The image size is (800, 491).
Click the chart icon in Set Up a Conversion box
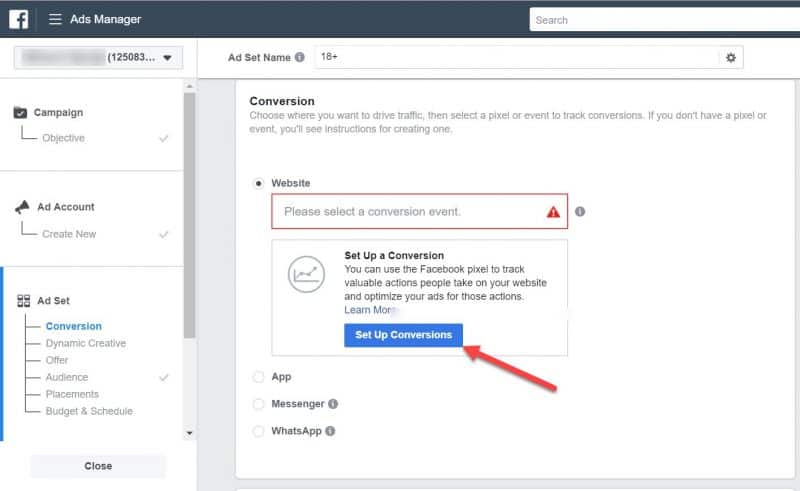[306, 275]
